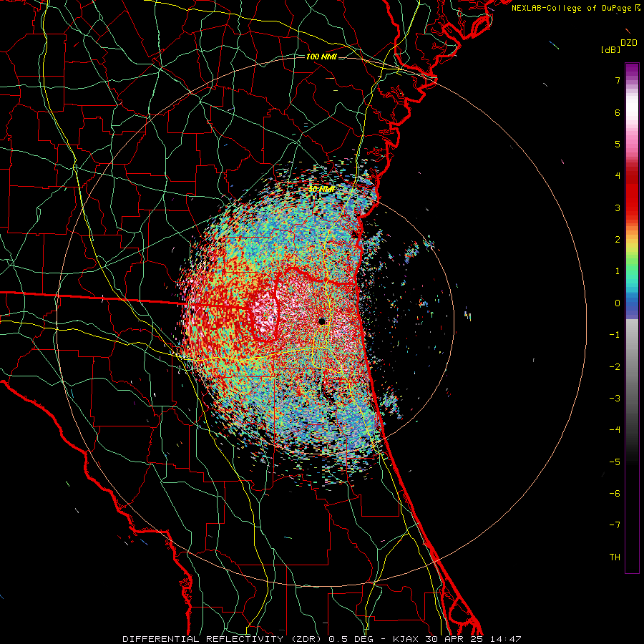Click the black KJAX radar site dot
Image resolution: width=644 pixels, height=644 pixels.
point(322,321)
